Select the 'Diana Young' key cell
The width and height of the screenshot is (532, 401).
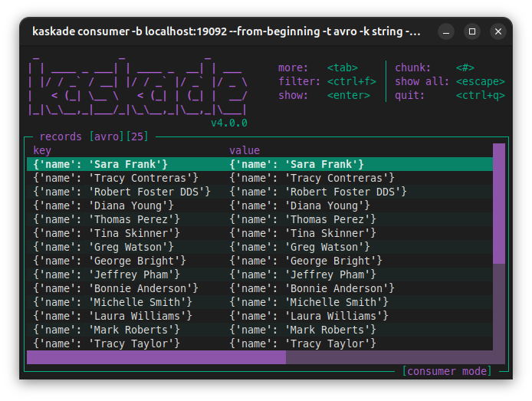click(103, 206)
